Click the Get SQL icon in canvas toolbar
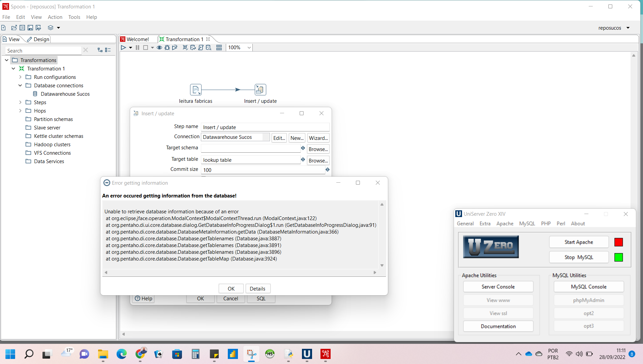Image resolution: width=643 pixels, height=364 pixels. (x=201, y=48)
